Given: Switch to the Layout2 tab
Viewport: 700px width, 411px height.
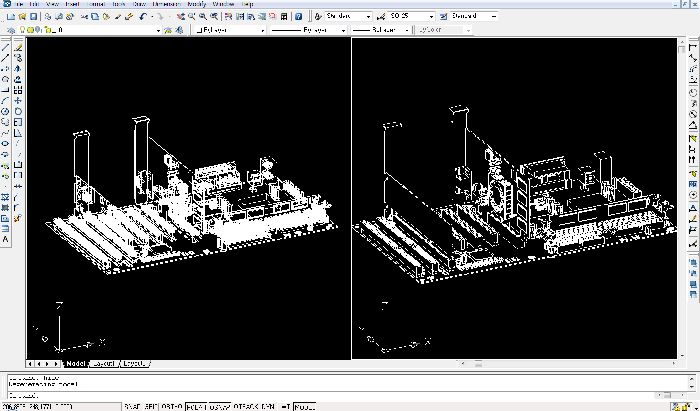Looking at the screenshot, I should [134, 364].
